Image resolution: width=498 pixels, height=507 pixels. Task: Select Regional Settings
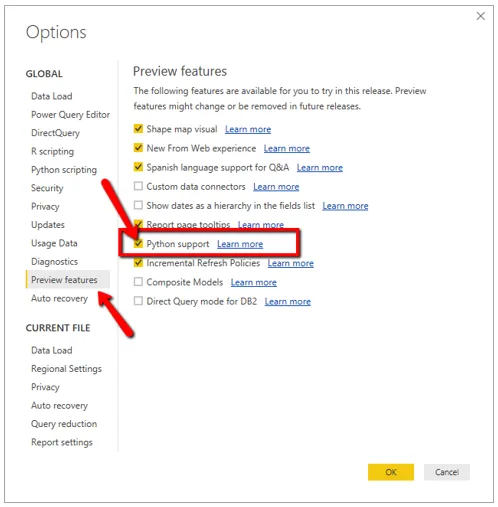pos(66,369)
